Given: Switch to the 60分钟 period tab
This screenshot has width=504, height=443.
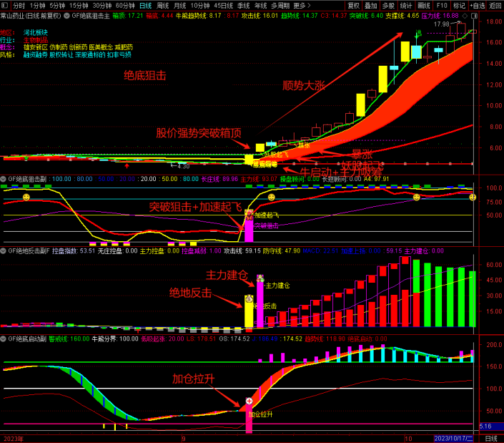Looking at the screenshot, I should (124, 5).
